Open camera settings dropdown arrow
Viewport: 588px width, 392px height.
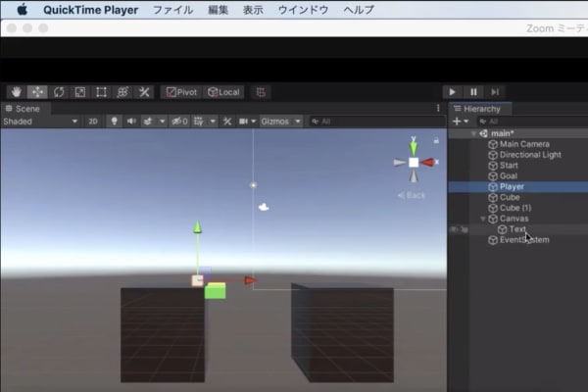click(x=254, y=122)
